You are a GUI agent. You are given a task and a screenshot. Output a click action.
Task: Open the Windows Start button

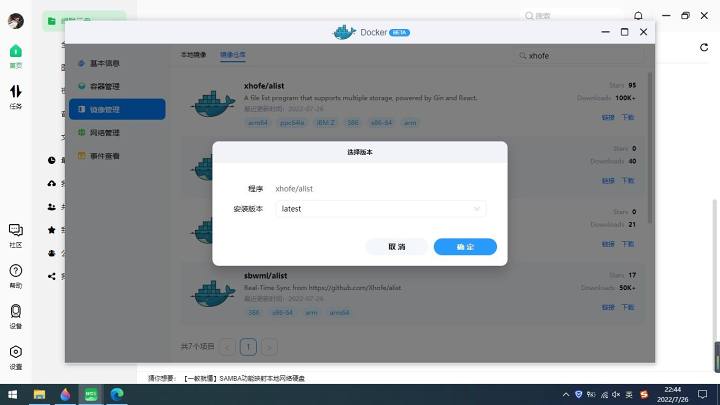13,394
